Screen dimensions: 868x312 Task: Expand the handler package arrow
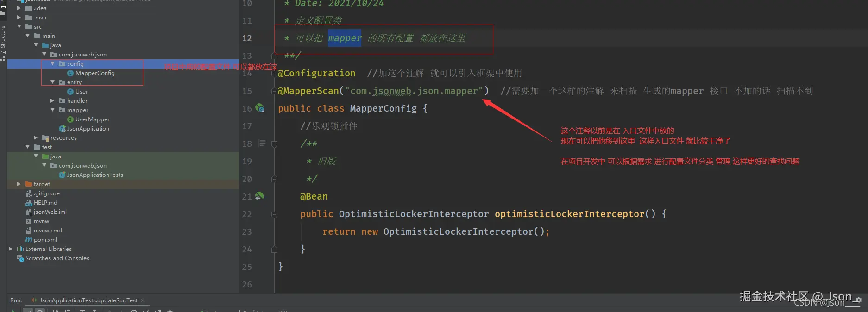[52, 101]
